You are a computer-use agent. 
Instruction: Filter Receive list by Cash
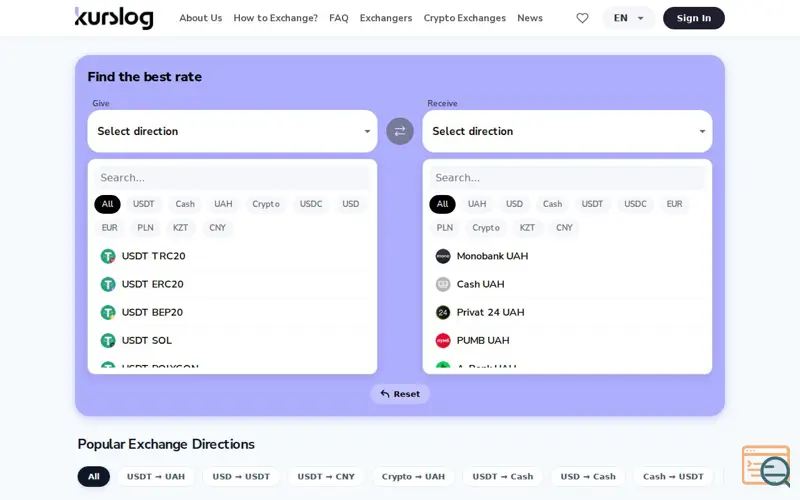point(553,204)
